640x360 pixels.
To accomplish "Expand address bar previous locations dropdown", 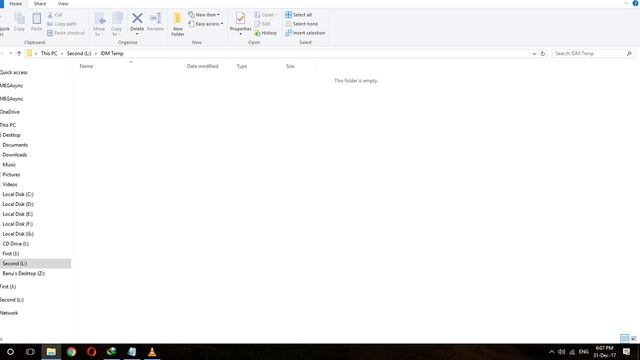I will pos(534,53).
